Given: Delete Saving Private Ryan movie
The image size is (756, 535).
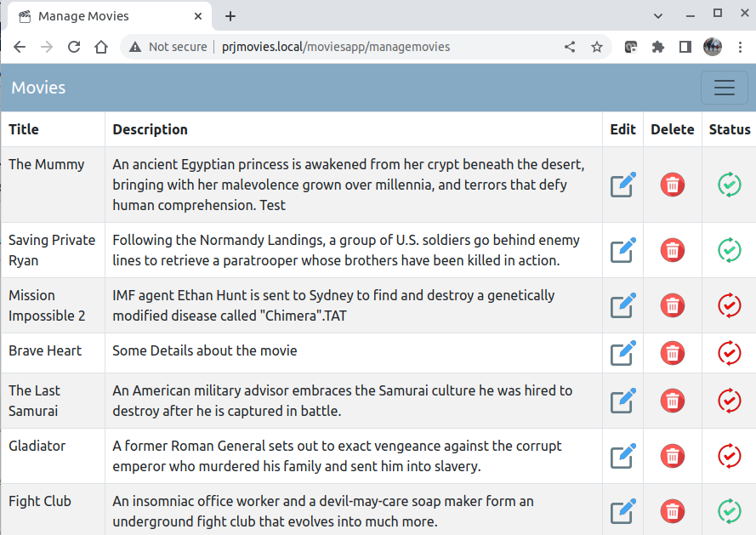Looking at the screenshot, I should (673, 250).
